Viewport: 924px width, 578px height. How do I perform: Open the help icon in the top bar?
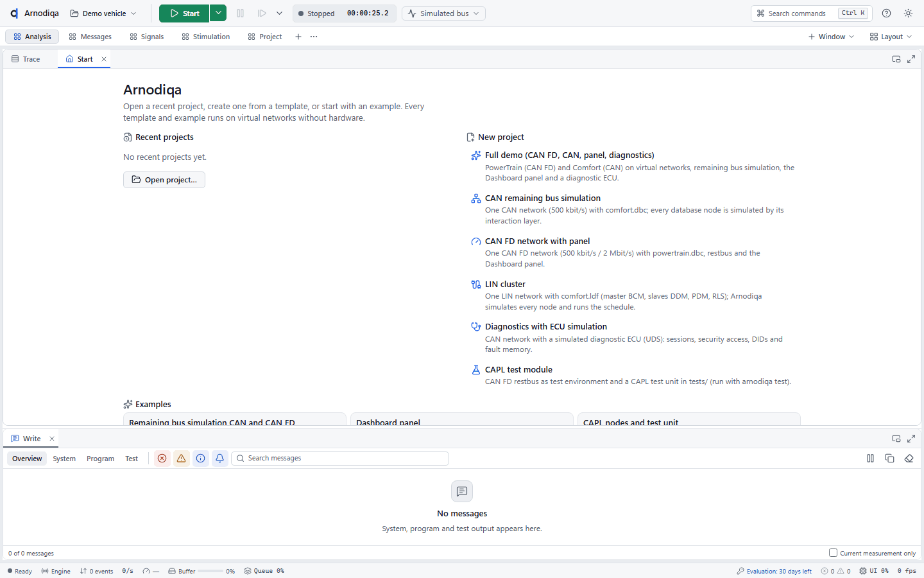[887, 13]
